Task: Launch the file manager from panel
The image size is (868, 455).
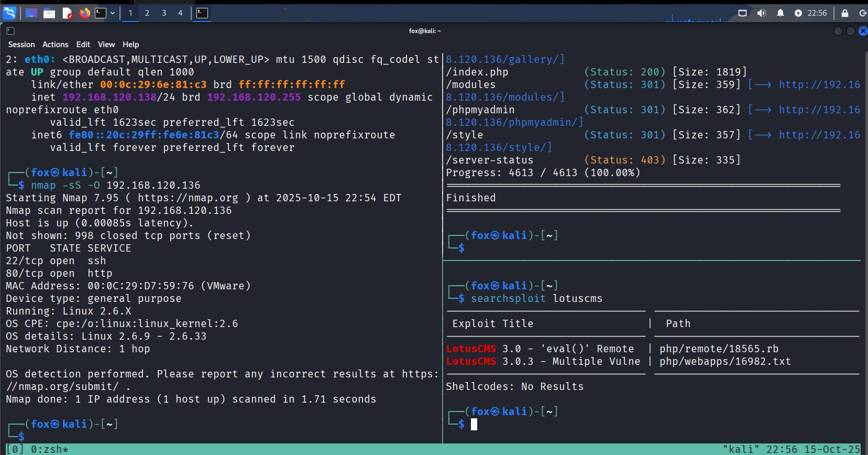Action: click(49, 13)
